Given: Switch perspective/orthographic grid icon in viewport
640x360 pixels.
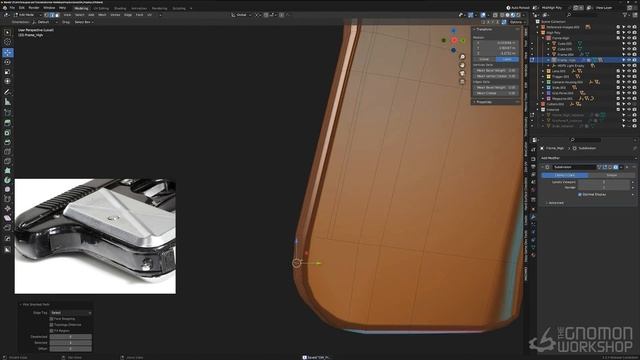Looking at the screenshot, I should [462, 81].
